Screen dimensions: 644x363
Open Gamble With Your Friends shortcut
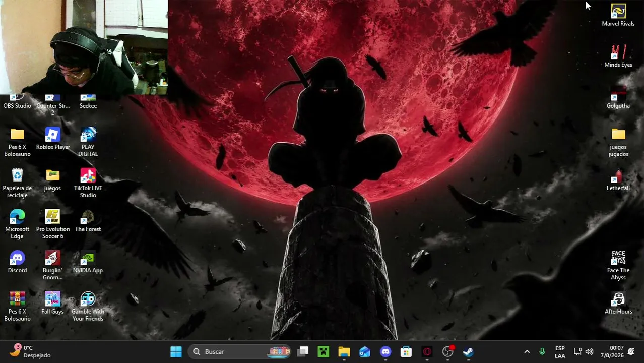click(x=88, y=307)
